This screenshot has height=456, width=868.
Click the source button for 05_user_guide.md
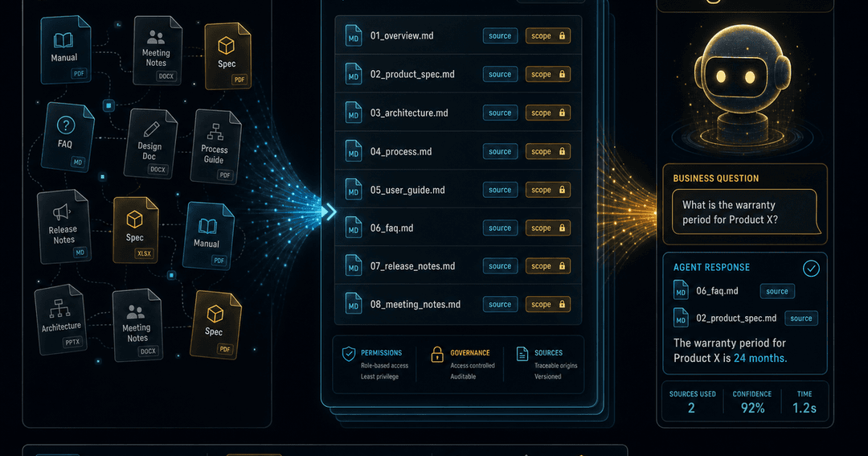(500, 190)
